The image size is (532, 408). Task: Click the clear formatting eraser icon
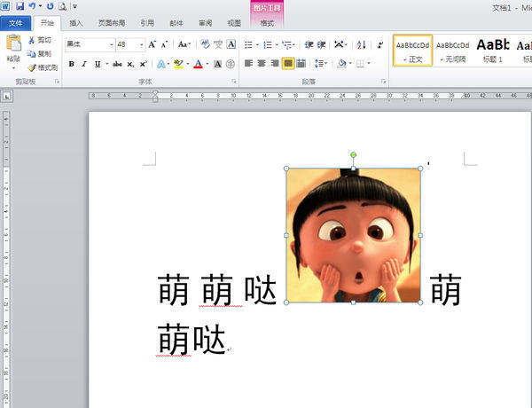[206, 44]
